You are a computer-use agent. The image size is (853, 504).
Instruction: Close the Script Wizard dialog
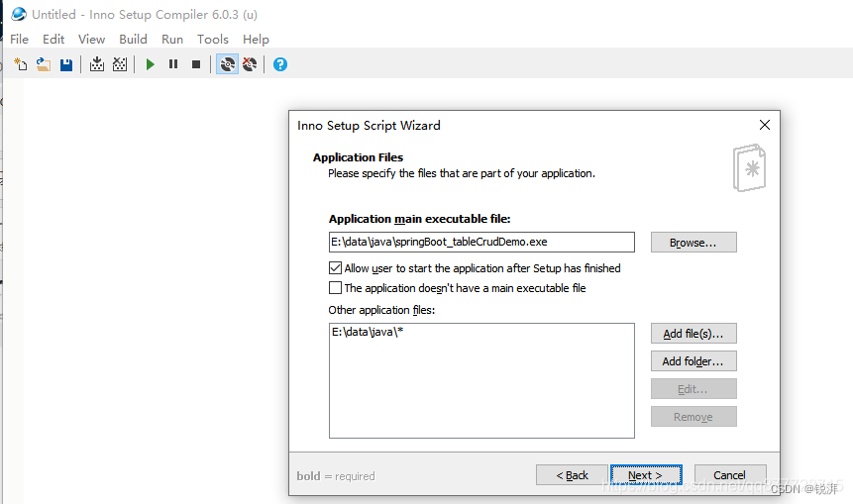pyautogui.click(x=764, y=125)
